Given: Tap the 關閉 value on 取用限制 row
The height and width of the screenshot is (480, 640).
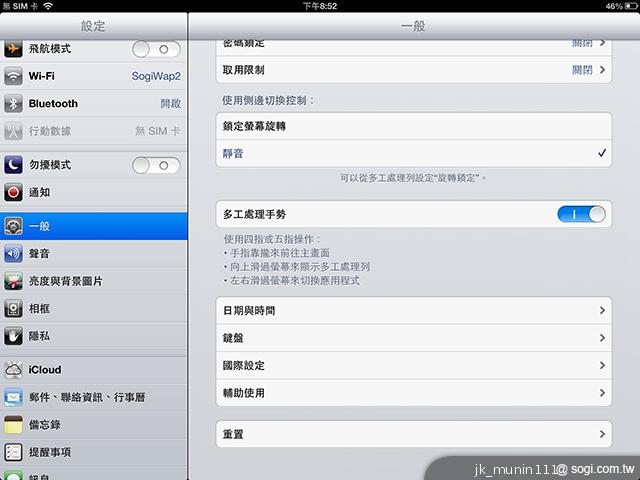Looking at the screenshot, I should click(x=582, y=70).
